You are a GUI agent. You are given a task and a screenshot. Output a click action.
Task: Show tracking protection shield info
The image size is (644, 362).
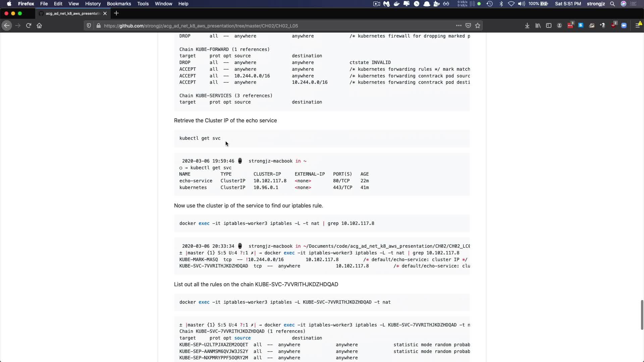(x=89, y=25)
